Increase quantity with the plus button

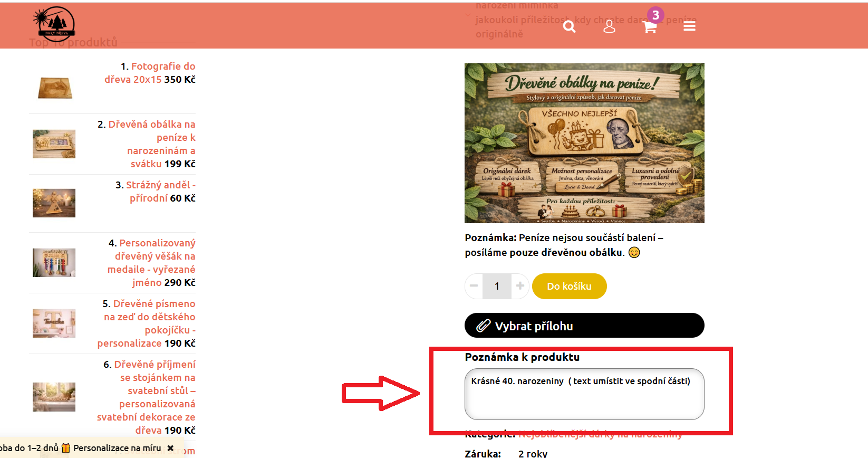pyautogui.click(x=520, y=286)
